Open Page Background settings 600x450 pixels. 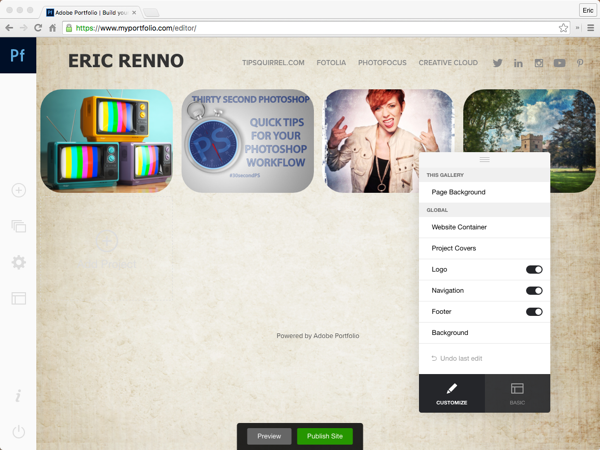484,192
